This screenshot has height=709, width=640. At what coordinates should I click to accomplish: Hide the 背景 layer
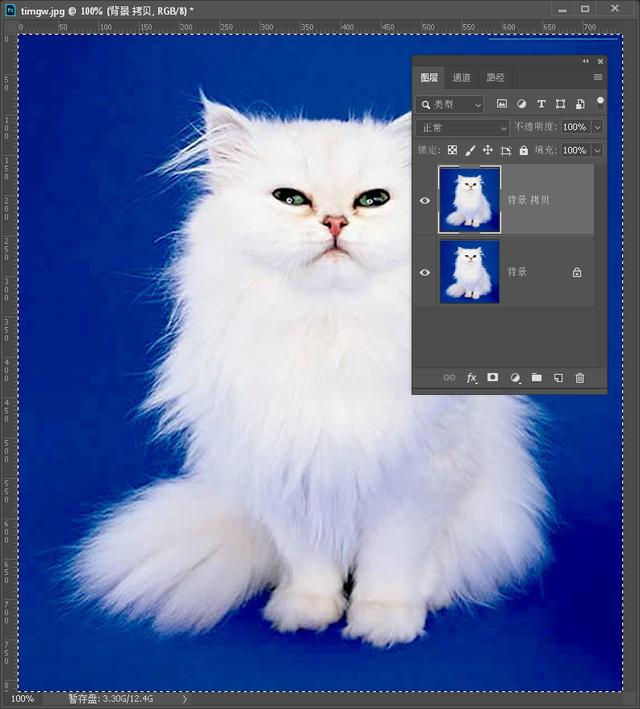pos(425,272)
